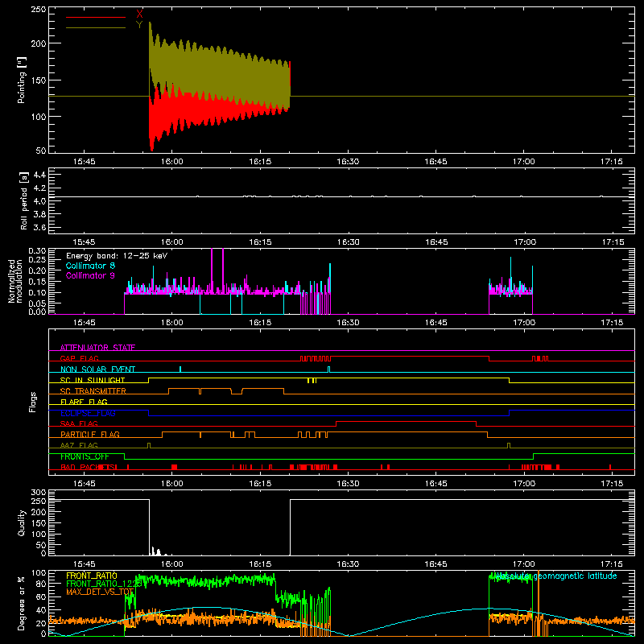Viewport: 644px width, 644px height.
Task: Click the 0.20 tick on modulation axis
Action: pos(37,270)
